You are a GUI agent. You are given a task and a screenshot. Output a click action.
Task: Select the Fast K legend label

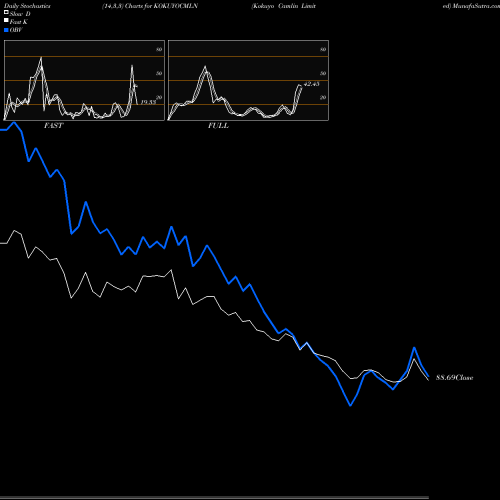click(x=19, y=22)
